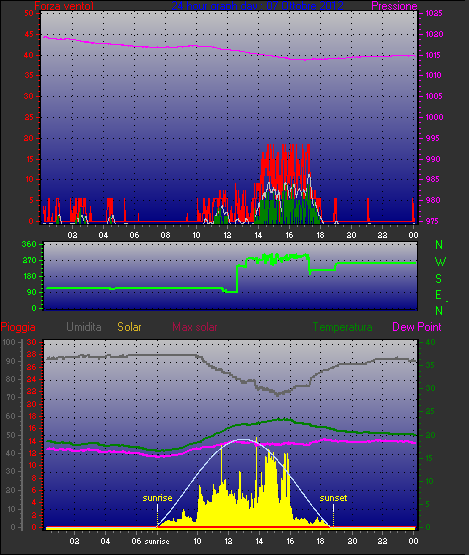The height and width of the screenshot is (555, 469).
Task: Click the E compass label beside wind direction
Action: click(439, 294)
